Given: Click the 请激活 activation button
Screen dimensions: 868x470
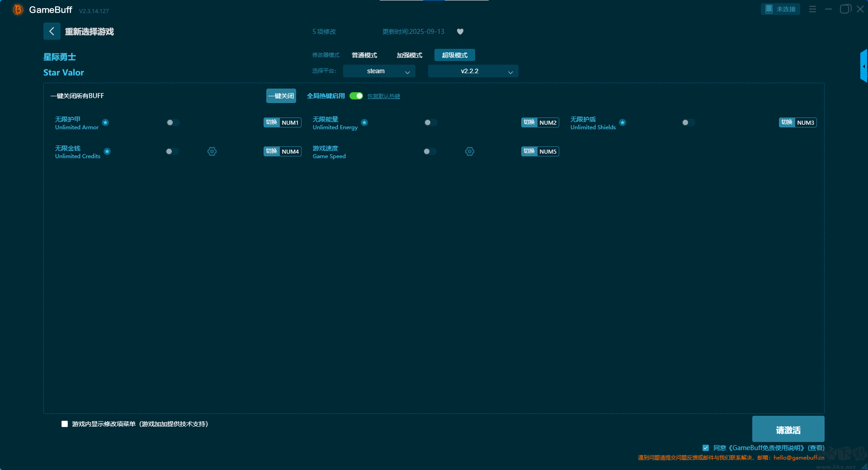Looking at the screenshot, I should pos(788,429).
